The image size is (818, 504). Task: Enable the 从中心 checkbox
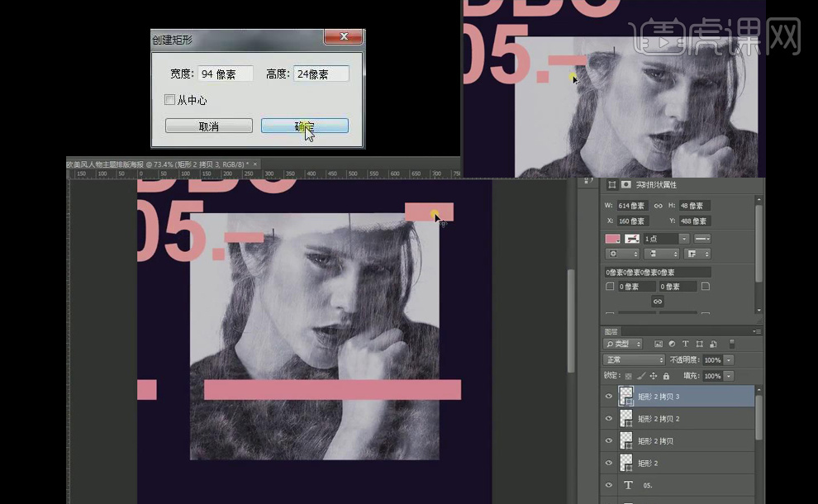pyautogui.click(x=169, y=99)
